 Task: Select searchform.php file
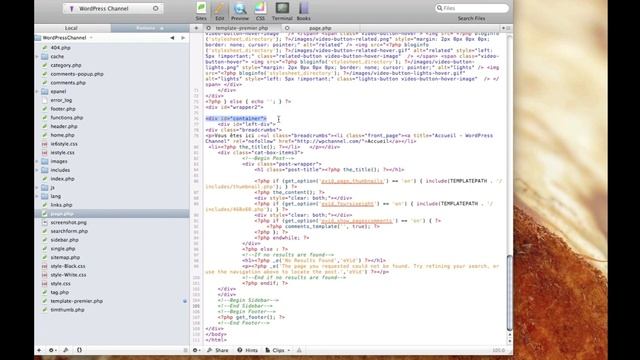pyautogui.click(x=69, y=231)
